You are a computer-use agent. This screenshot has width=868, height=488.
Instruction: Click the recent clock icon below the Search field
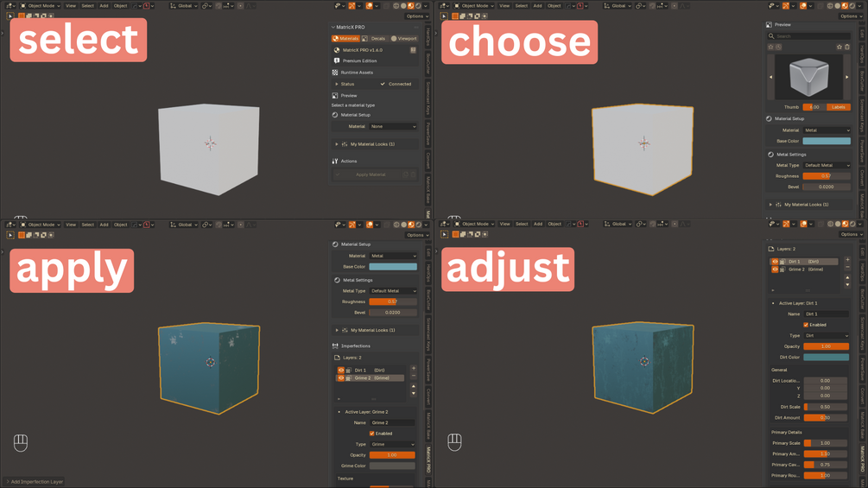coord(778,47)
